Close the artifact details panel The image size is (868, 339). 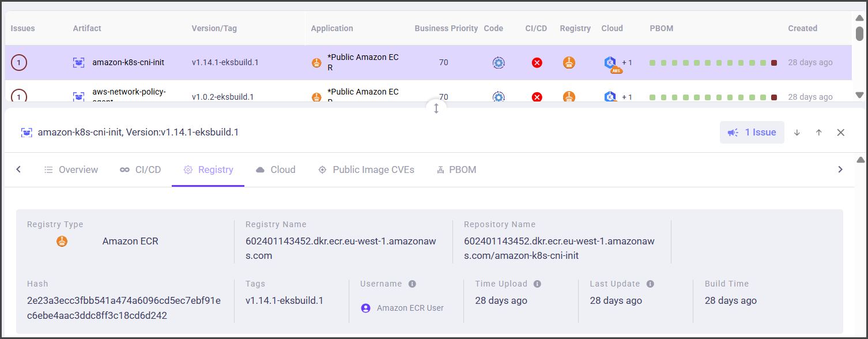click(840, 133)
